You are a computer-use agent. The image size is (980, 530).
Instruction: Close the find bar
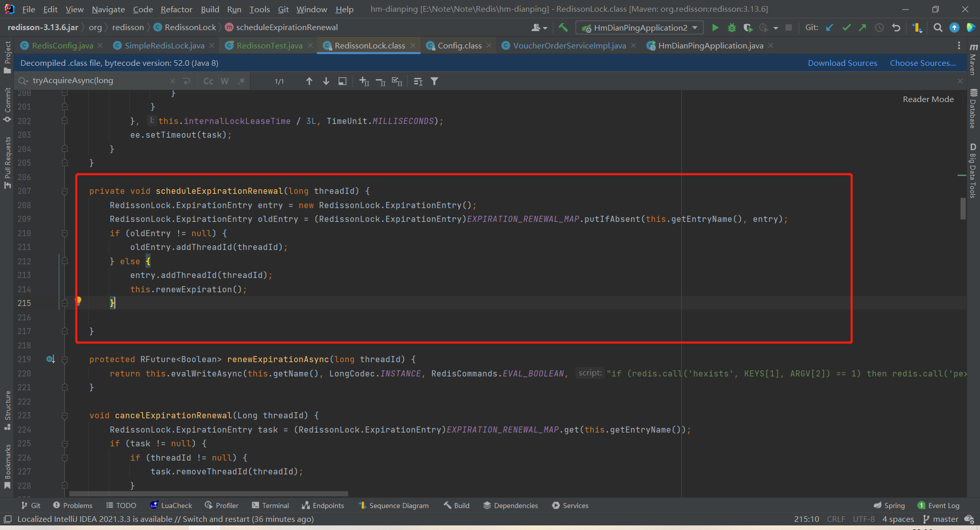960,81
